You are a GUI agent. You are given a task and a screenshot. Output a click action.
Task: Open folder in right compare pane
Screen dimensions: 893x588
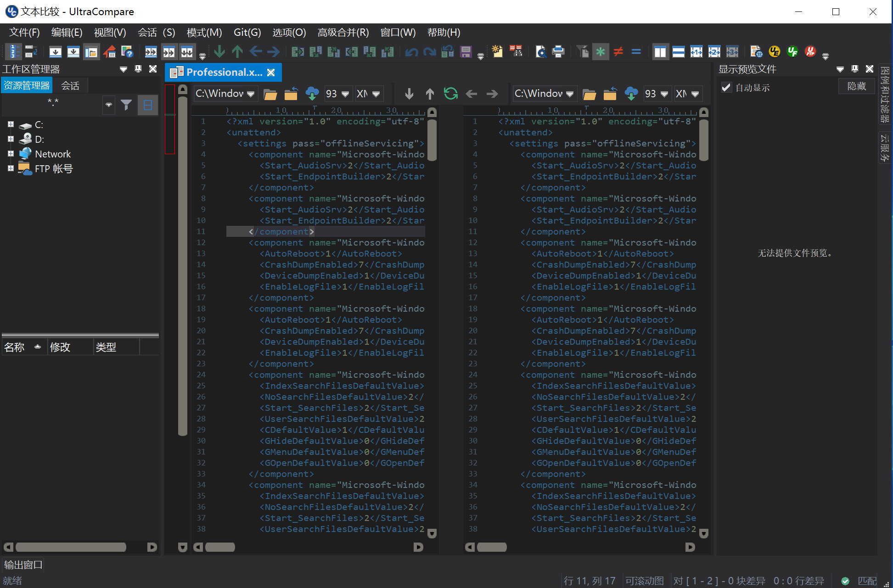590,94
